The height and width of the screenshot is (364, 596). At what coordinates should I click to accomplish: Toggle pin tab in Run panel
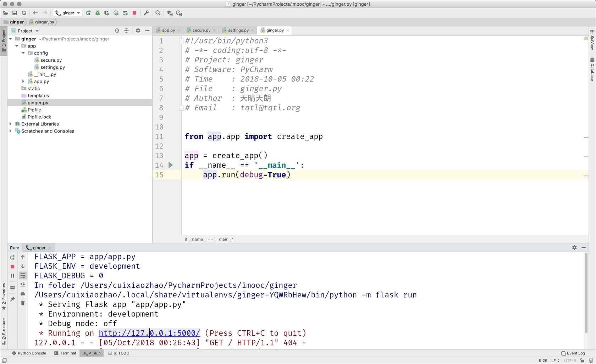(12, 299)
